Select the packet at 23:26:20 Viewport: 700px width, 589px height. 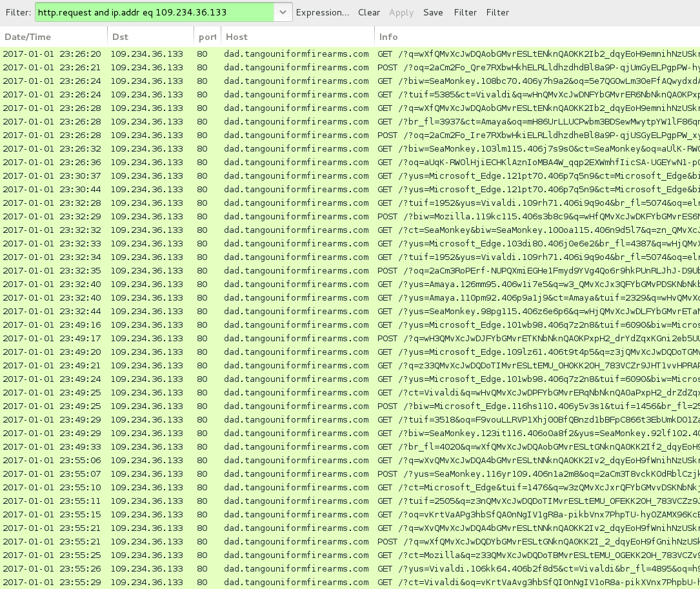click(350, 54)
